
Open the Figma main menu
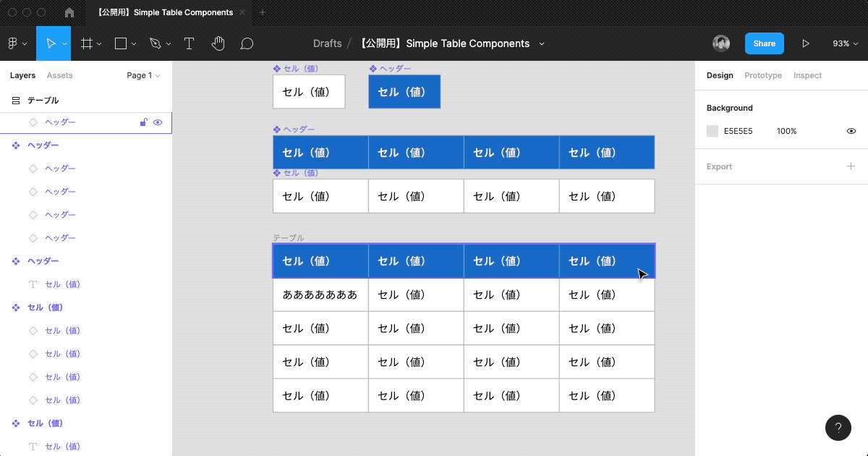[x=14, y=43]
